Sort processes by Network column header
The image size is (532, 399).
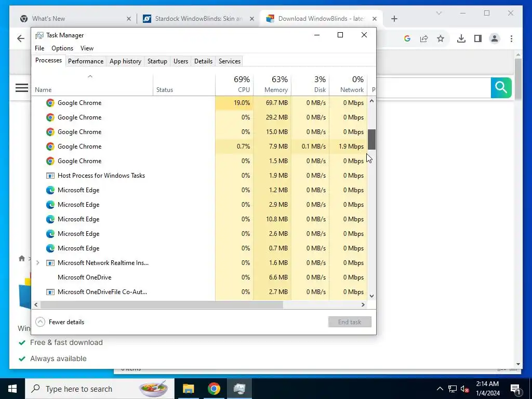pyautogui.click(x=349, y=85)
